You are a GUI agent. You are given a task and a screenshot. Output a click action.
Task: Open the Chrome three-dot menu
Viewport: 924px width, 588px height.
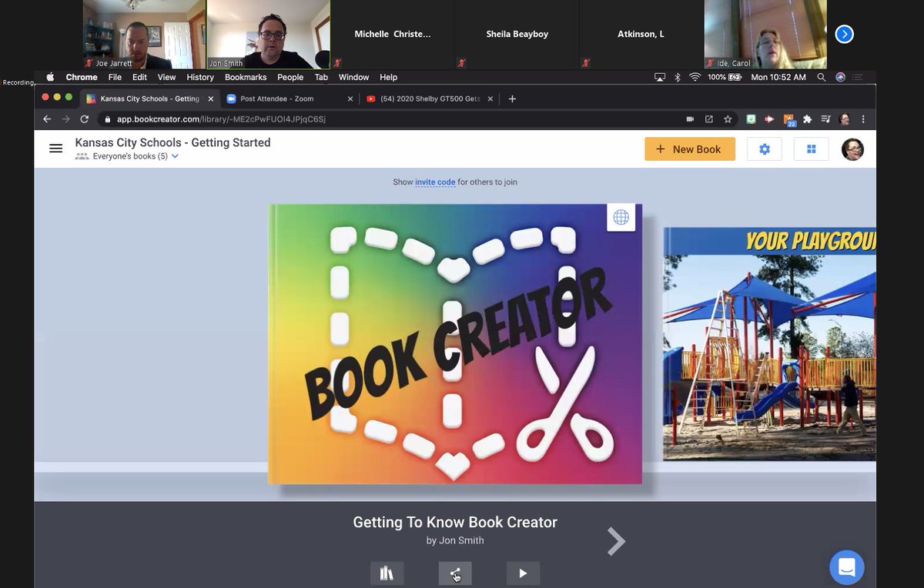[863, 119]
